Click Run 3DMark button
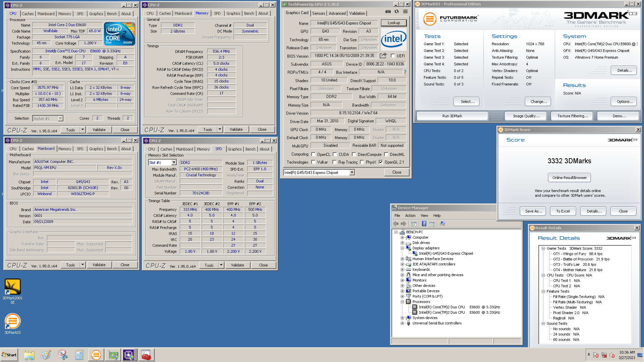 click(452, 116)
